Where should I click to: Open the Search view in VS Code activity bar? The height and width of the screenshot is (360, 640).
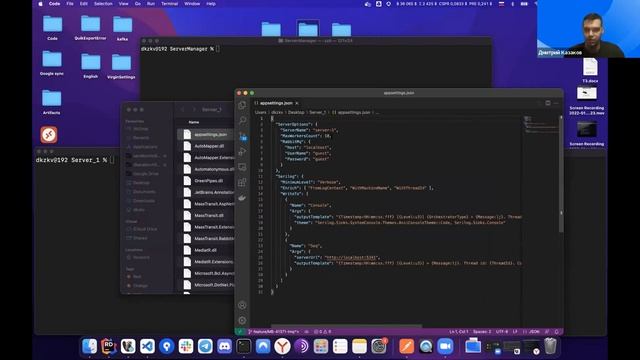(x=242, y=120)
